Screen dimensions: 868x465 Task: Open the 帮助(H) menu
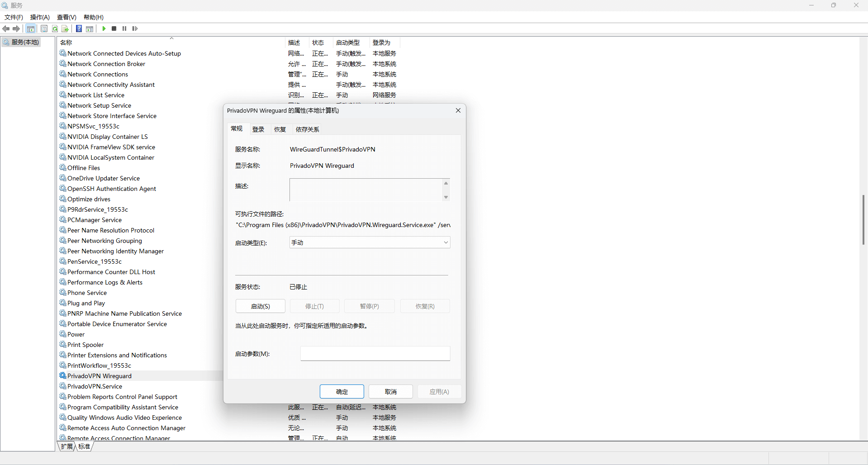pos(94,17)
